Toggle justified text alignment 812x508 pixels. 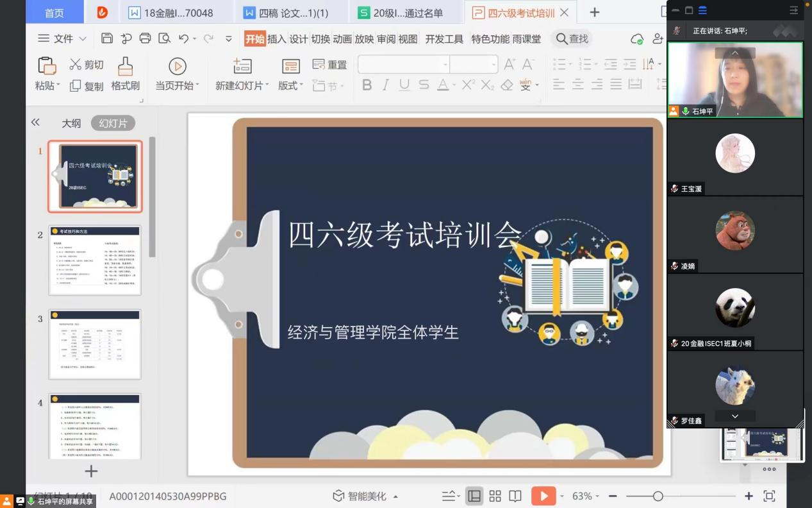[616, 84]
